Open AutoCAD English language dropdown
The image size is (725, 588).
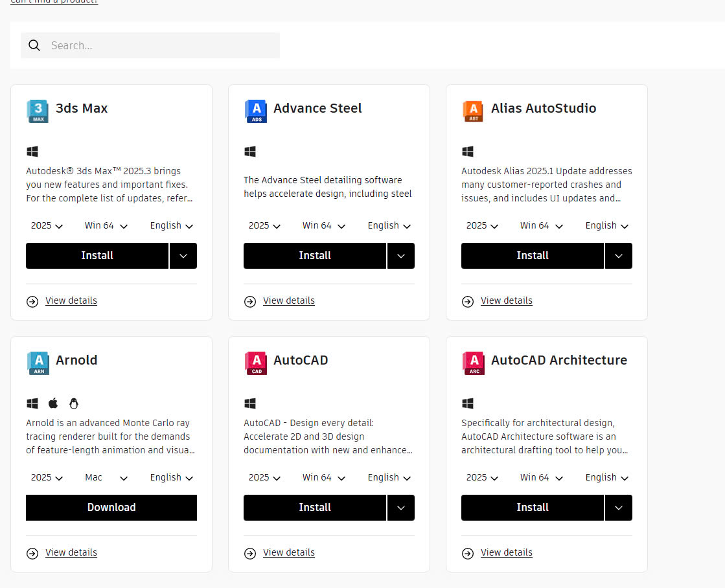pyautogui.click(x=389, y=477)
